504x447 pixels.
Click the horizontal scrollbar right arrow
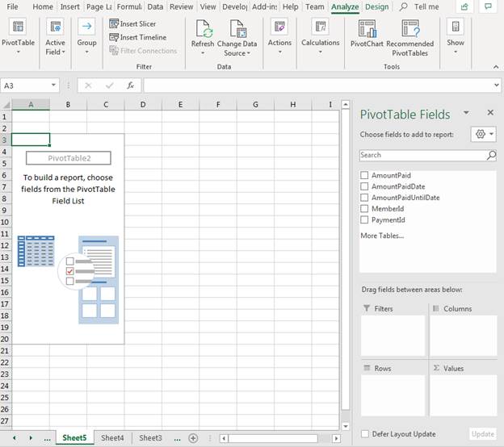pos(336,438)
